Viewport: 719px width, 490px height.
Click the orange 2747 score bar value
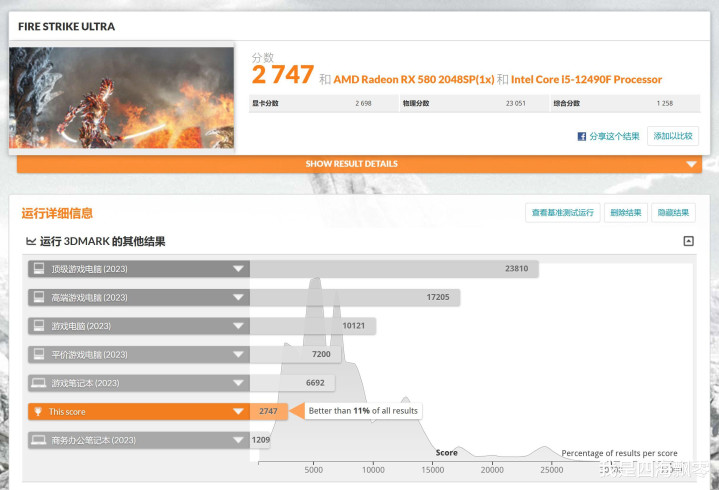point(268,411)
